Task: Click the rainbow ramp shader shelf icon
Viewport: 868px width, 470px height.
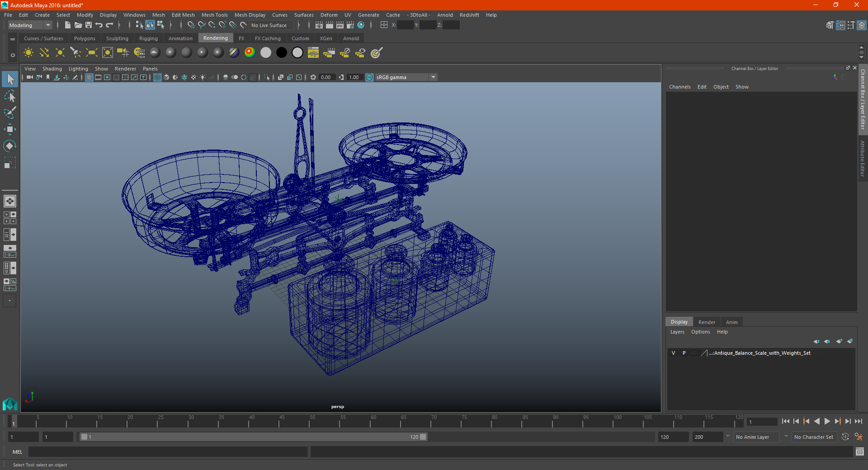Action: [250, 53]
